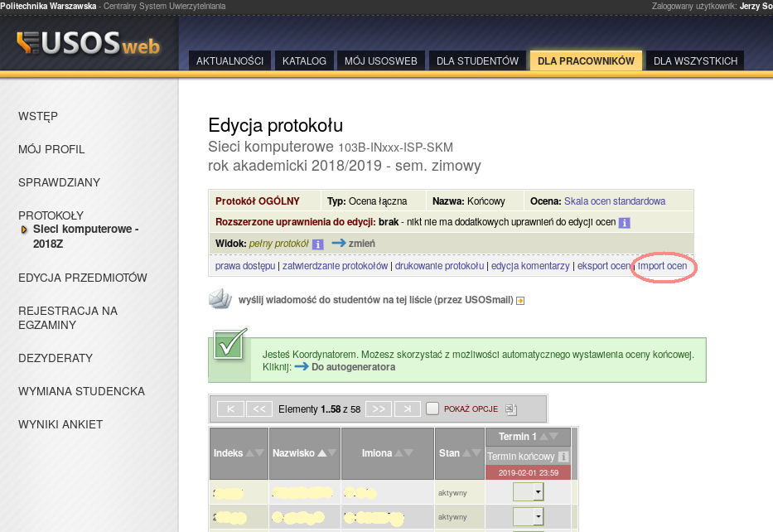The height and width of the screenshot is (532, 773).
Task: Open the 'Import ocen' link
Action: click(x=663, y=266)
